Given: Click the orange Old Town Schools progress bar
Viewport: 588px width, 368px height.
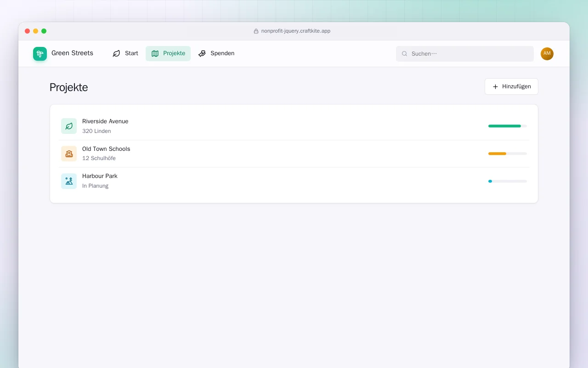Looking at the screenshot, I should coord(508,154).
